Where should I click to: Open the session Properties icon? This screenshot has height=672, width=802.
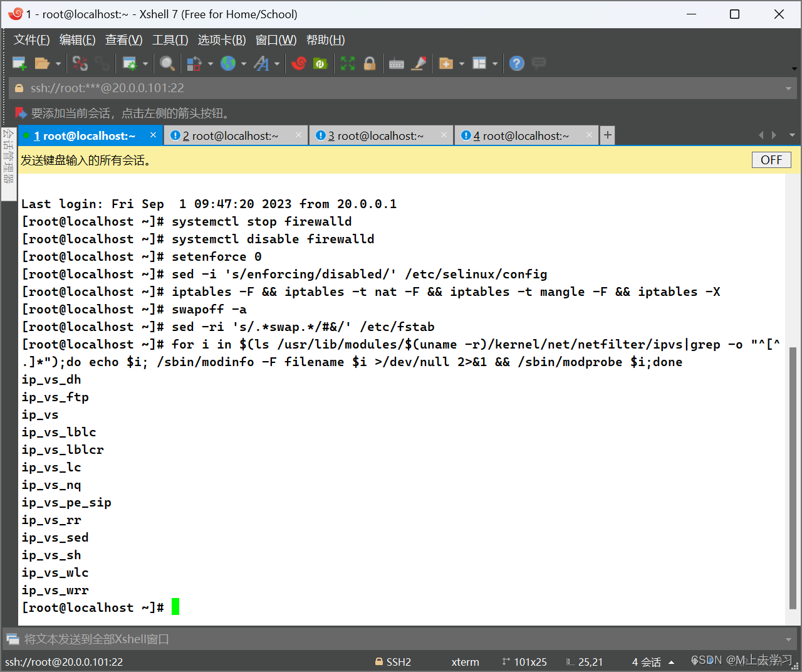[x=130, y=63]
